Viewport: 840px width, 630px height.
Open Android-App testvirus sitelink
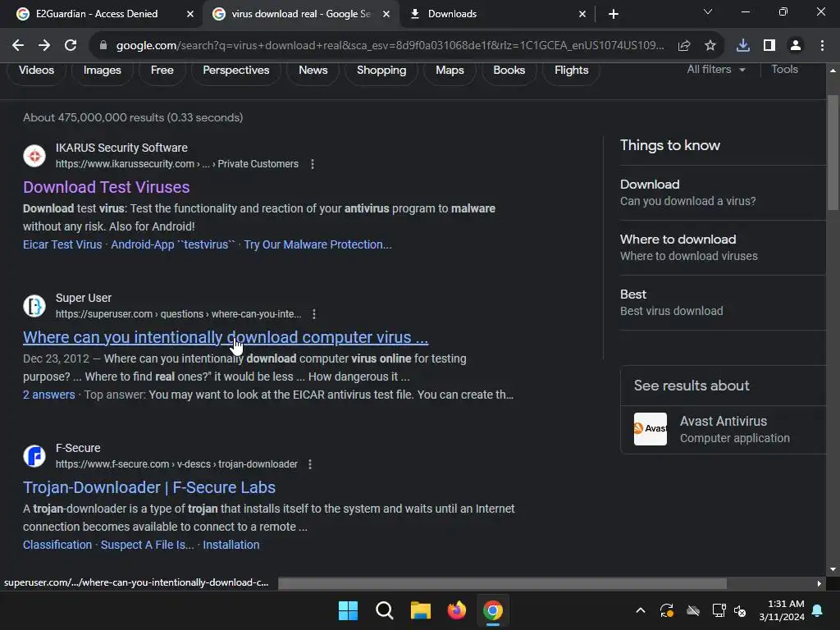pos(173,244)
